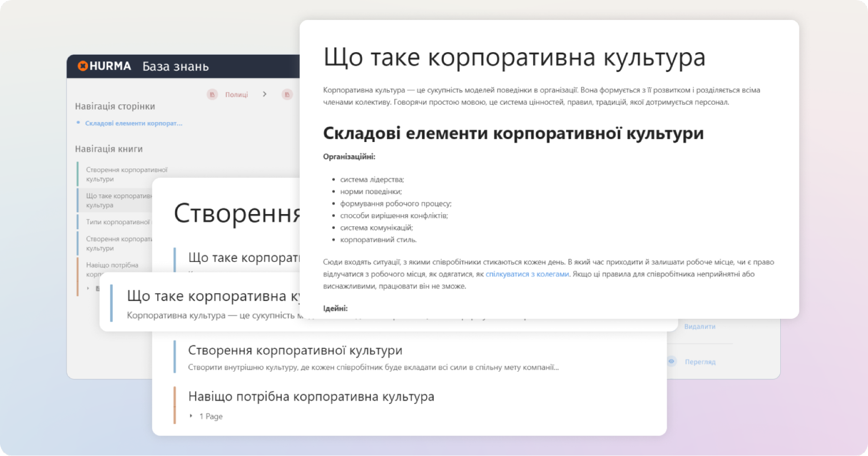Screen dimensions: 868x456
Task: Open 'Створення корпоративної культури' page in list
Action: [x=295, y=350]
